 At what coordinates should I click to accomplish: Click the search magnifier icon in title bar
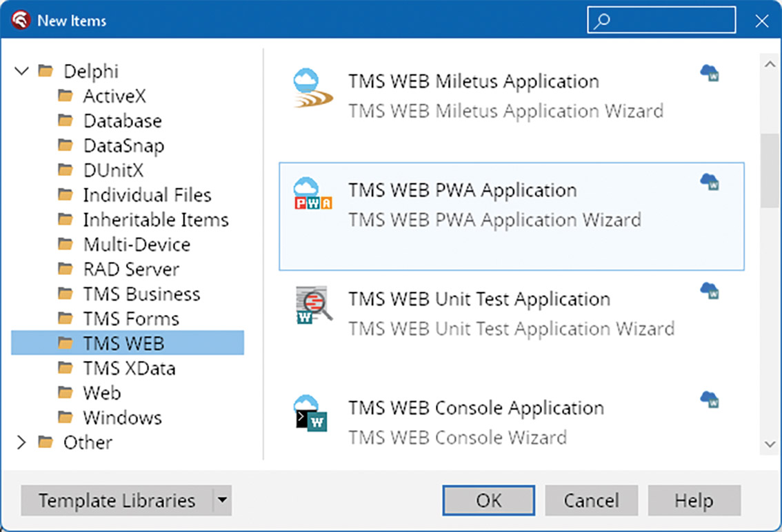tap(602, 21)
